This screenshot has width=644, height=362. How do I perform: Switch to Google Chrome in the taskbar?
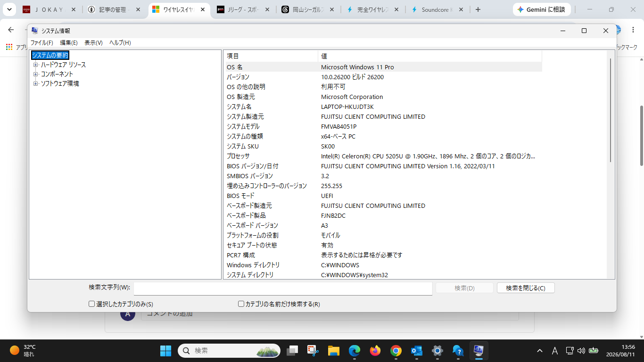(396, 351)
